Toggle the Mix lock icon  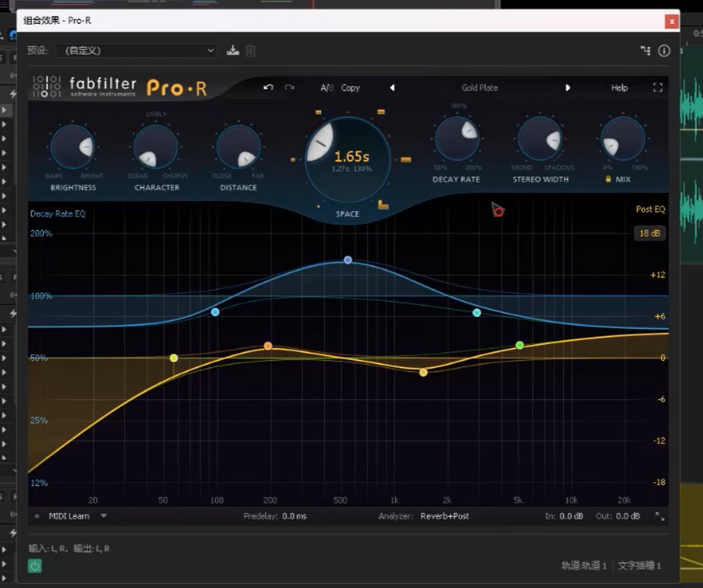(x=608, y=179)
